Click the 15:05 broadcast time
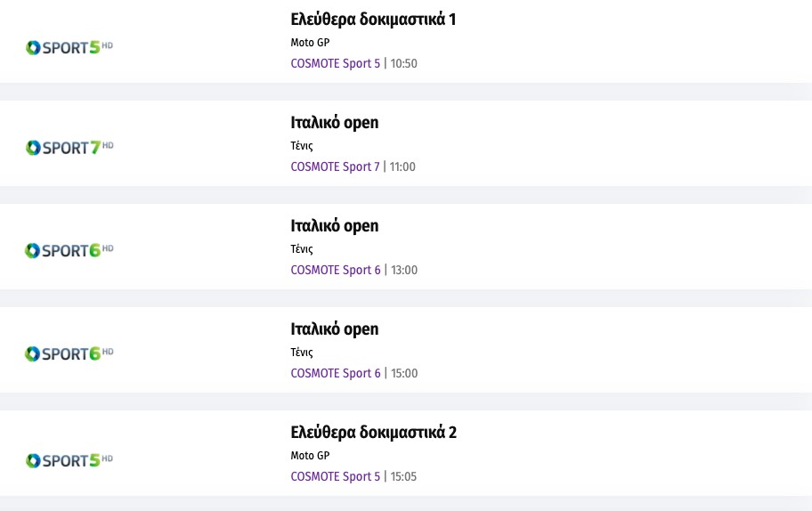The width and height of the screenshot is (812, 511). coord(404,477)
